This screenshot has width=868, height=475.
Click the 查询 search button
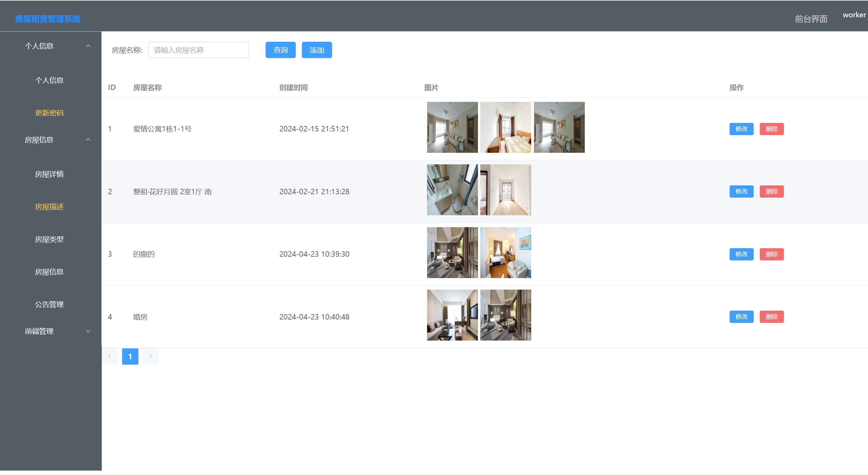[280, 50]
